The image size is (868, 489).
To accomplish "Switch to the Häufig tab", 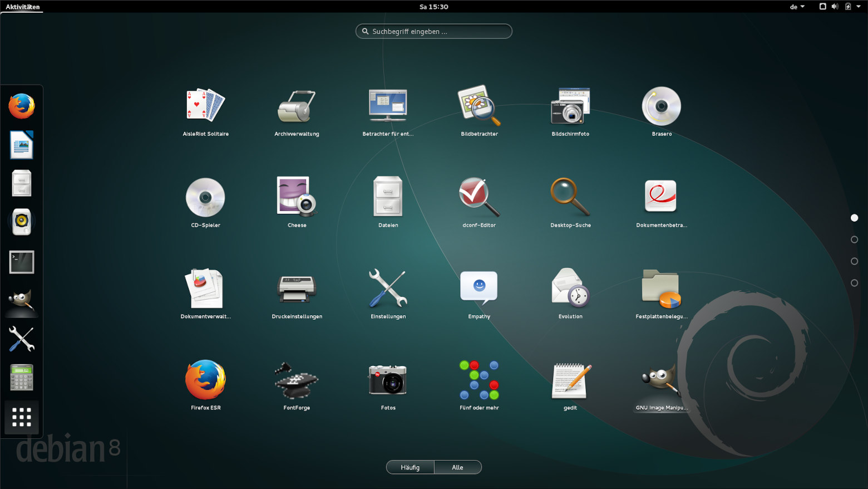I will [x=410, y=467].
